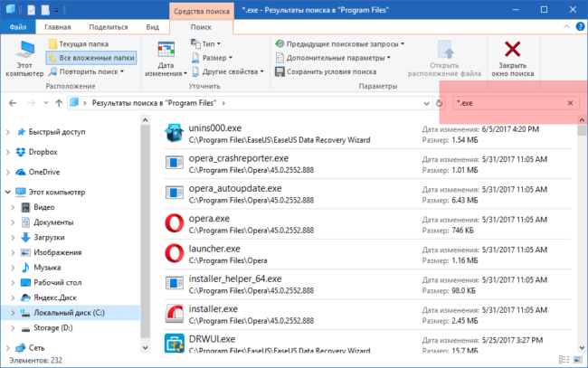Select the opera.exe Opera icon
Image resolution: width=588 pixels, height=368 pixels.
pos(175,223)
